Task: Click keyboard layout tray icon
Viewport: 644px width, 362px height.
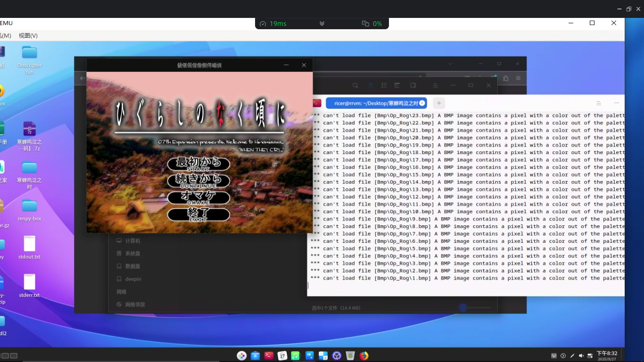Action: 554,356
